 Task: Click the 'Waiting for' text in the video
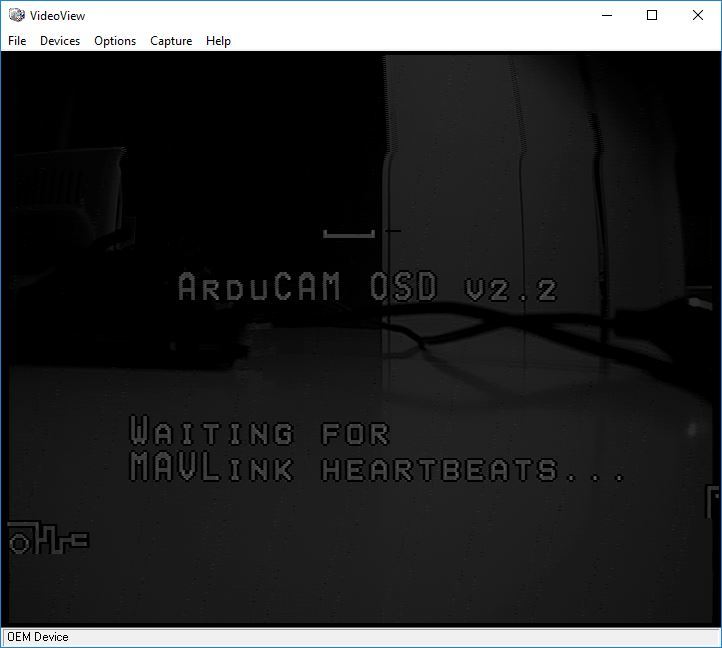pyautogui.click(x=260, y=431)
